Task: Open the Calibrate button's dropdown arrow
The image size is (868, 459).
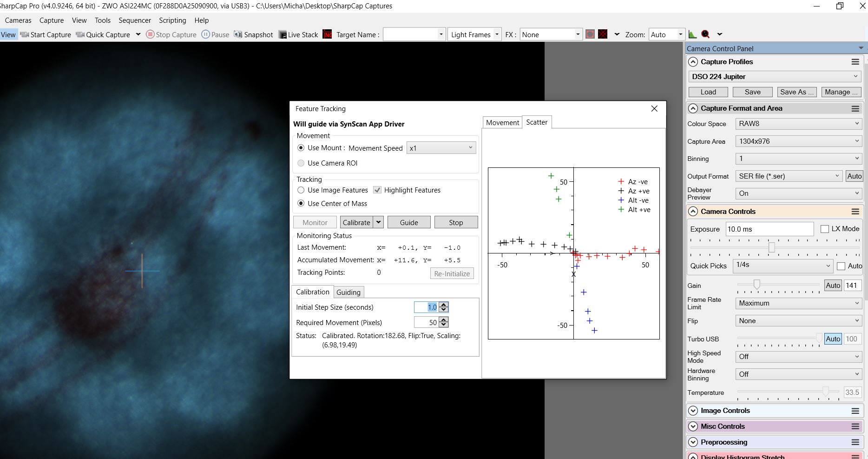Action: tap(379, 222)
